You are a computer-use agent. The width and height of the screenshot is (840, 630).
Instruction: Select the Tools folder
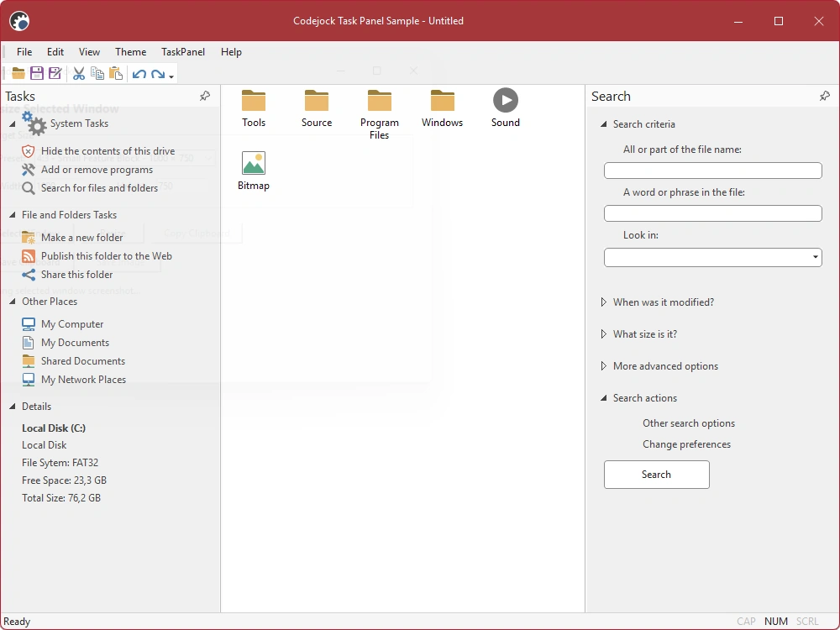tap(254, 108)
